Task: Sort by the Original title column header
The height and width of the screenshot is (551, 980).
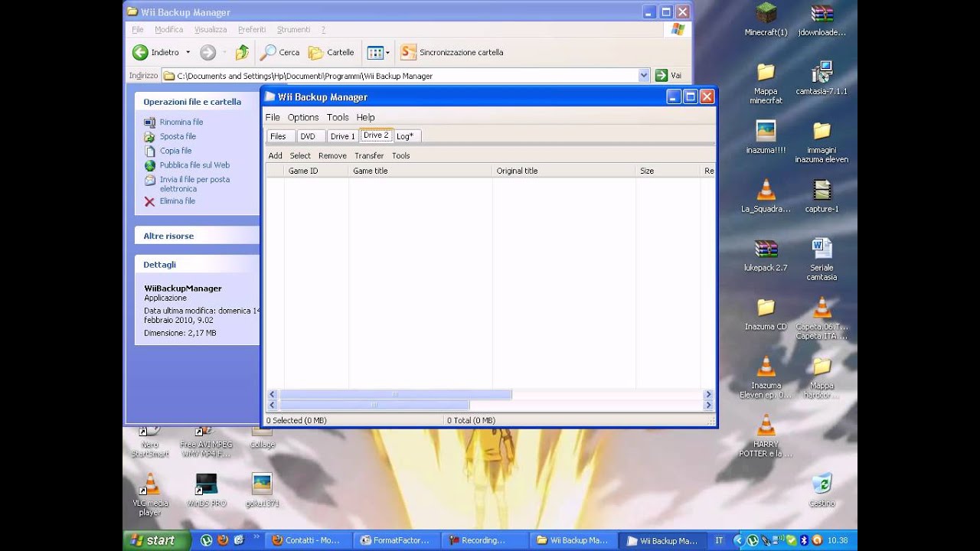Action: pyautogui.click(x=563, y=171)
